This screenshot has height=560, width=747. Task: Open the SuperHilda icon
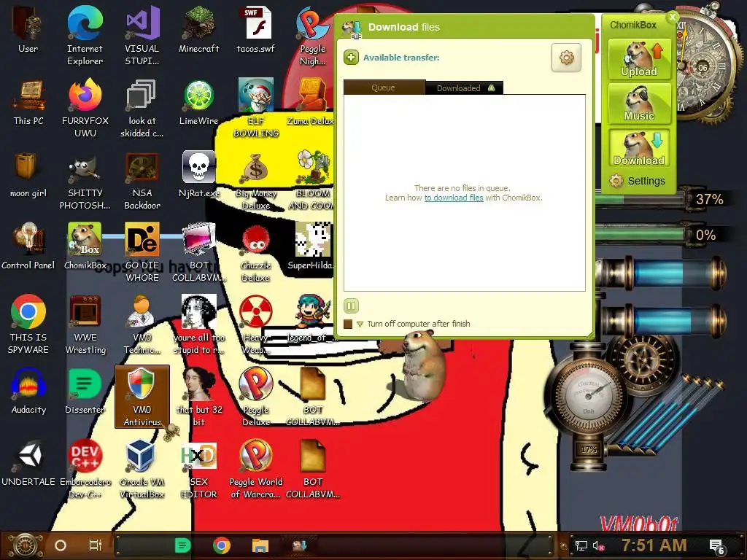click(x=312, y=246)
